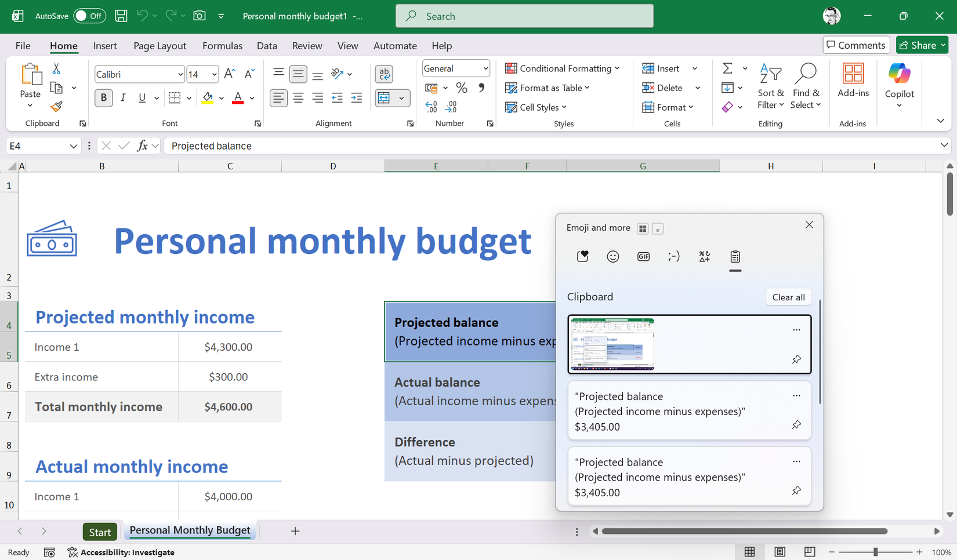The width and height of the screenshot is (957, 560).
Task: Select the Format Painter brush
Action: click(56, 107)
